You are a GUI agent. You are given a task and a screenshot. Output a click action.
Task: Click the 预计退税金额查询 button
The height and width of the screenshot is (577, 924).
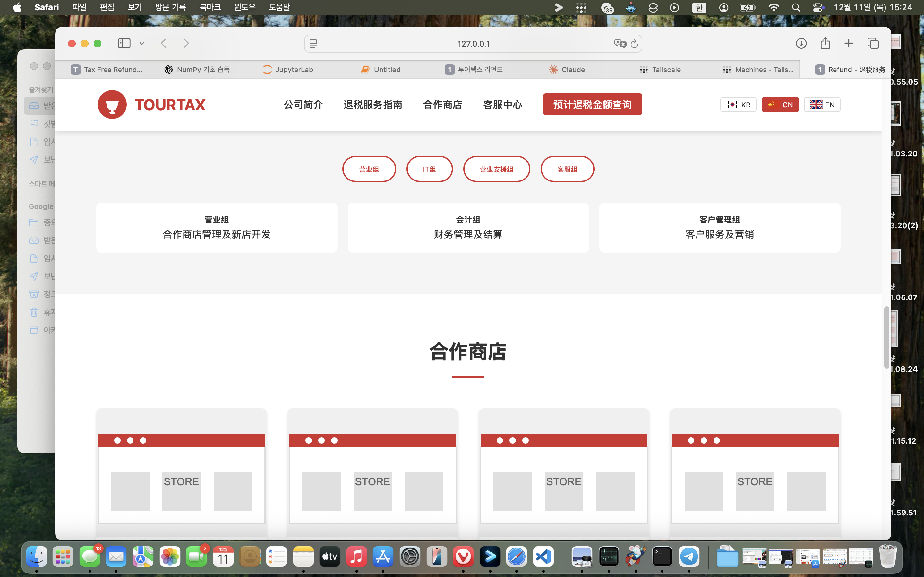593,104
